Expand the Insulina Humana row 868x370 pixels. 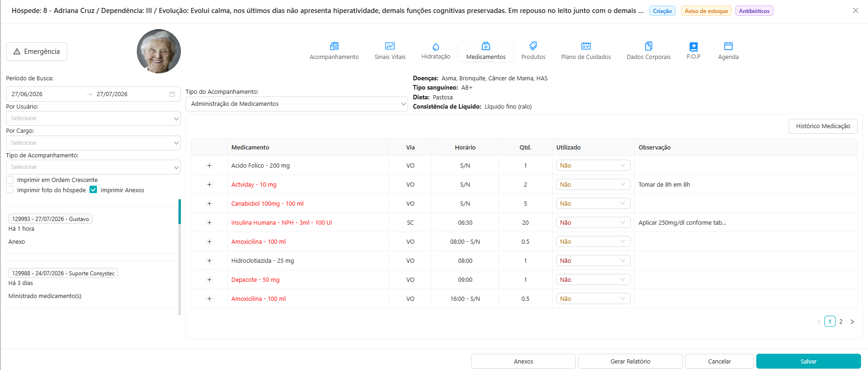[209, 223]
